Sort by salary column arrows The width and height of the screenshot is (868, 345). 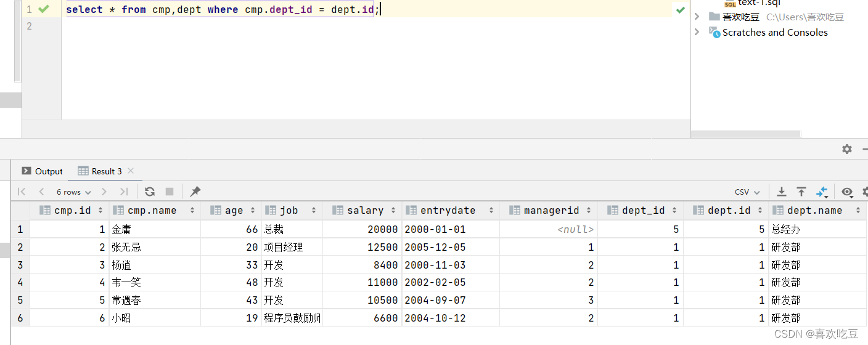[393, 211]
